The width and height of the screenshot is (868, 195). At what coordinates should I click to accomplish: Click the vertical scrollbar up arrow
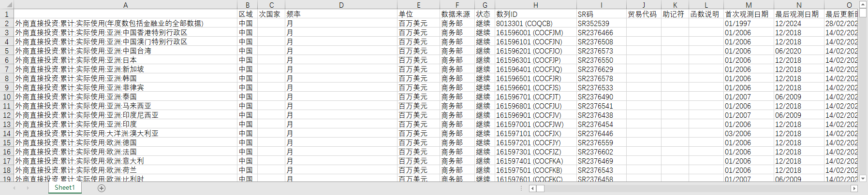(863, 4)
